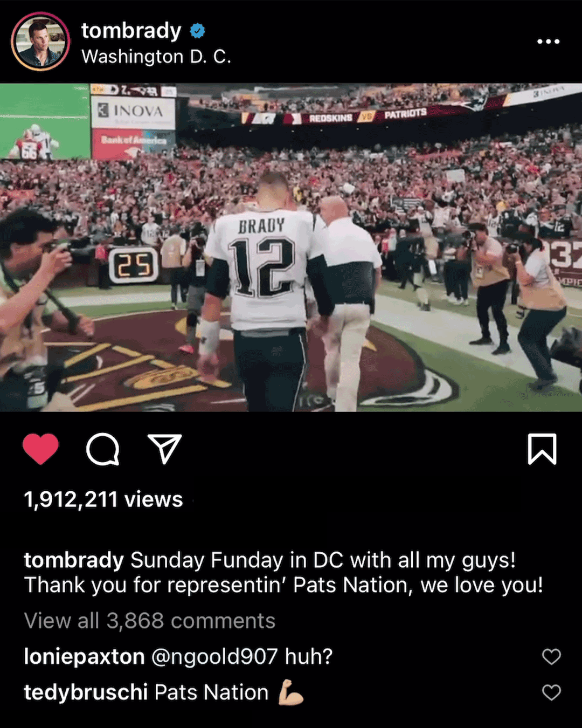Image resolution: width=582 pixels, height=728 pixels.
Task: Open @ngoold907 mention link
Action: (214, 657)
